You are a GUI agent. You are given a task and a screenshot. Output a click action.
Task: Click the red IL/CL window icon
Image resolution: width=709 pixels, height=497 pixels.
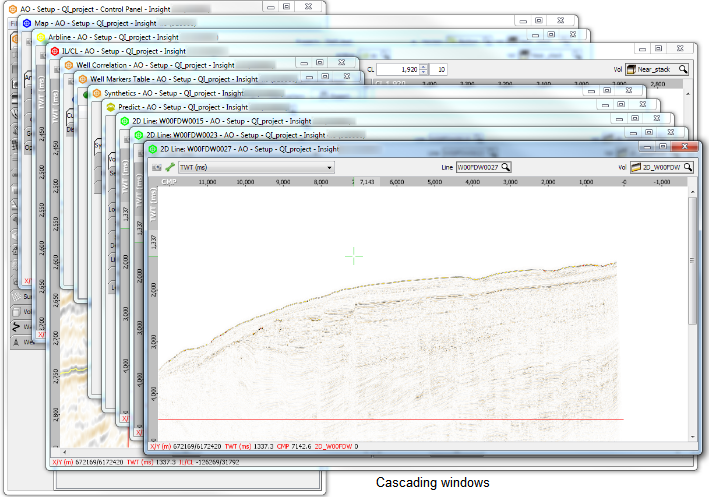tap(55, 51)
